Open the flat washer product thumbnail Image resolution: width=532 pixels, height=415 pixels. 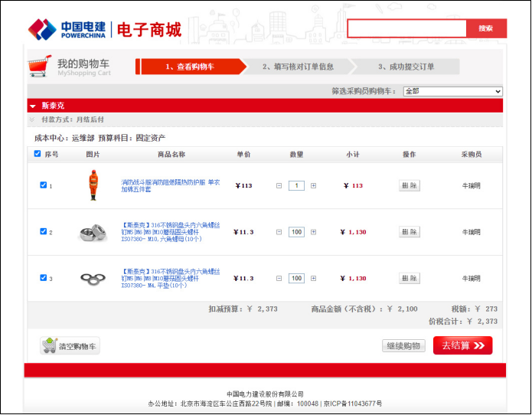point(93,279)
